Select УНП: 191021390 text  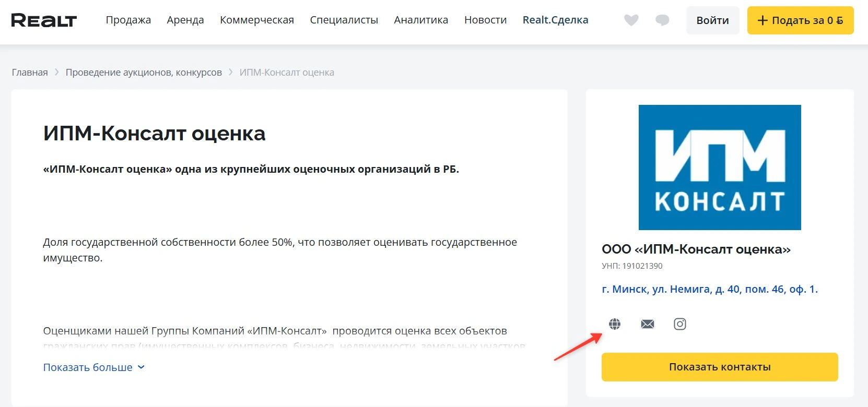point(632,266)
